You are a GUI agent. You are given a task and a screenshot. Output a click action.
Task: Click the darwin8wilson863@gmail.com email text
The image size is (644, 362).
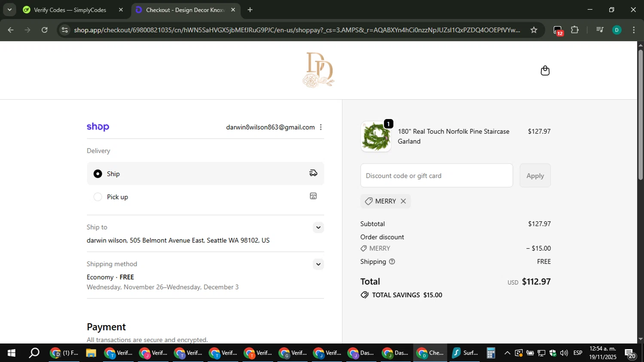pos(270,127)
